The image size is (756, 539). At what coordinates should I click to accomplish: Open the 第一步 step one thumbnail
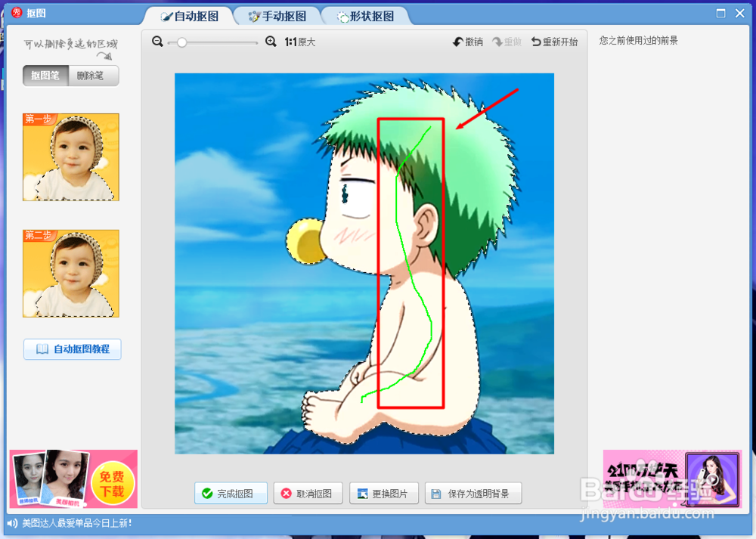coord(71,157)
